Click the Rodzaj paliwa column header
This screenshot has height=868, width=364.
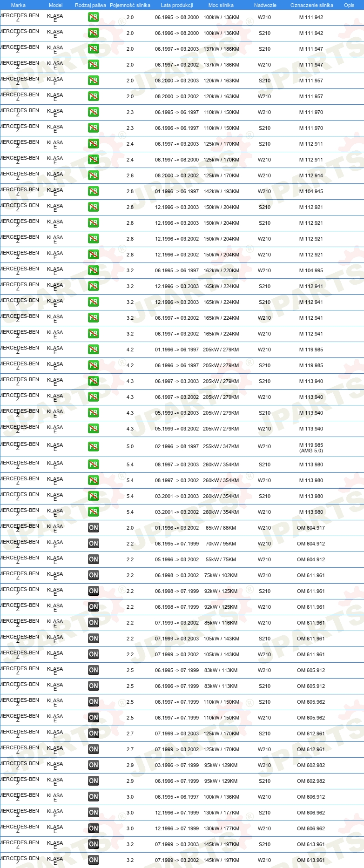[x=90, y=5]
